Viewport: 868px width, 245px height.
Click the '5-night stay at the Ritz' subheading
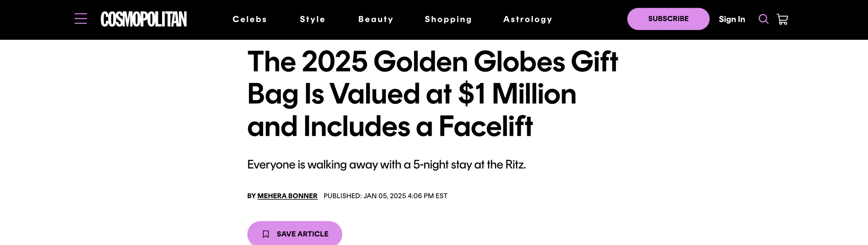387,165
